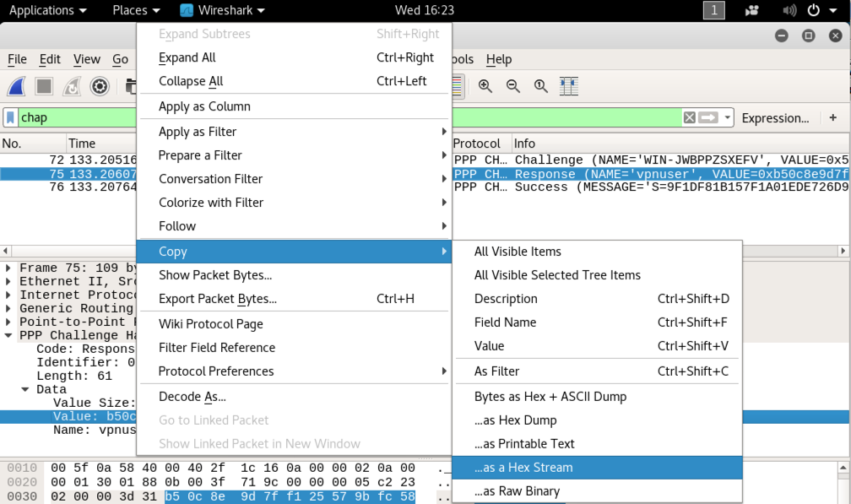This screenshot has width=851, height=504.
Task: Copy All Visible Selected Tree Items
Action: 597,275
